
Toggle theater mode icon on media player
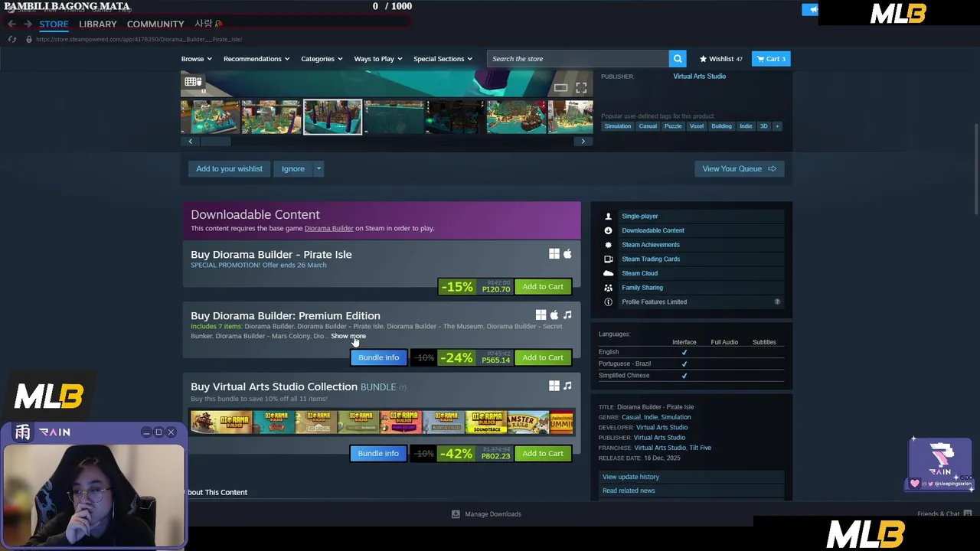point(560,88)
